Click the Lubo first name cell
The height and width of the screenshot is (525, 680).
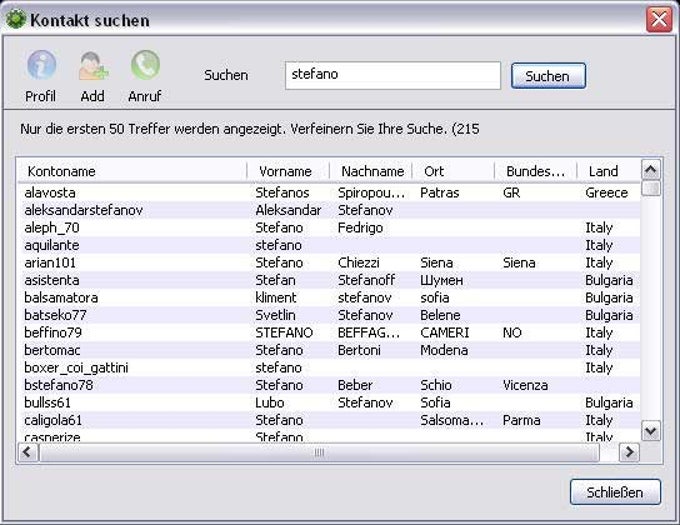pyautogui.click(x=270, y=403)
